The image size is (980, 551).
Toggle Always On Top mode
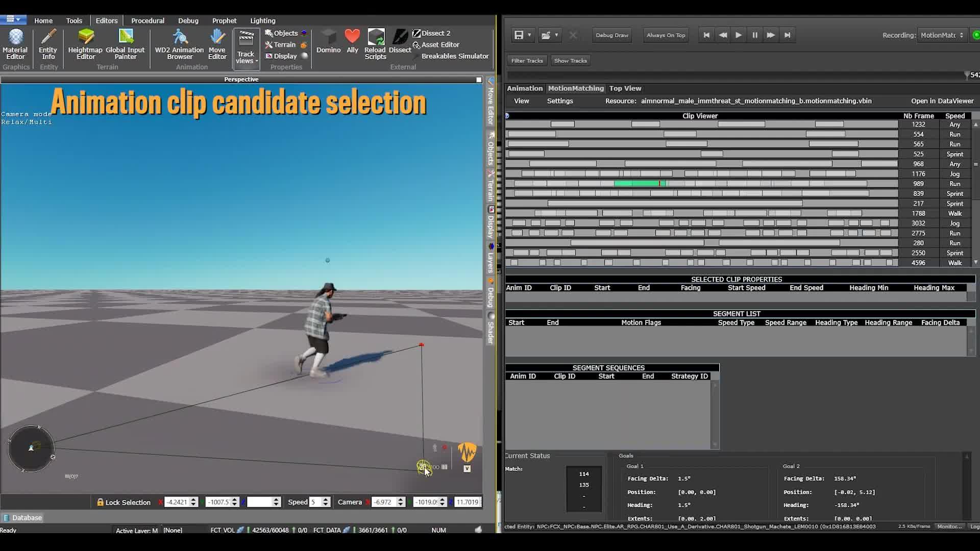pos(665,35)
